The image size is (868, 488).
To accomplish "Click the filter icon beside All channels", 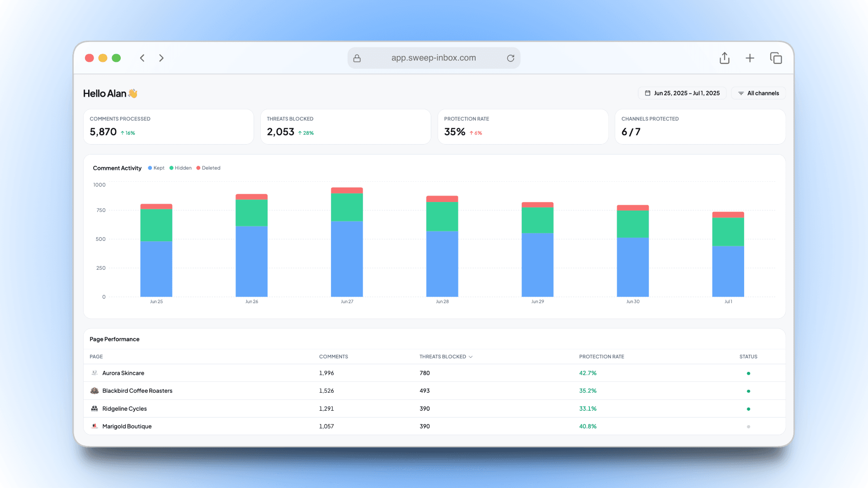I will 741,93.
